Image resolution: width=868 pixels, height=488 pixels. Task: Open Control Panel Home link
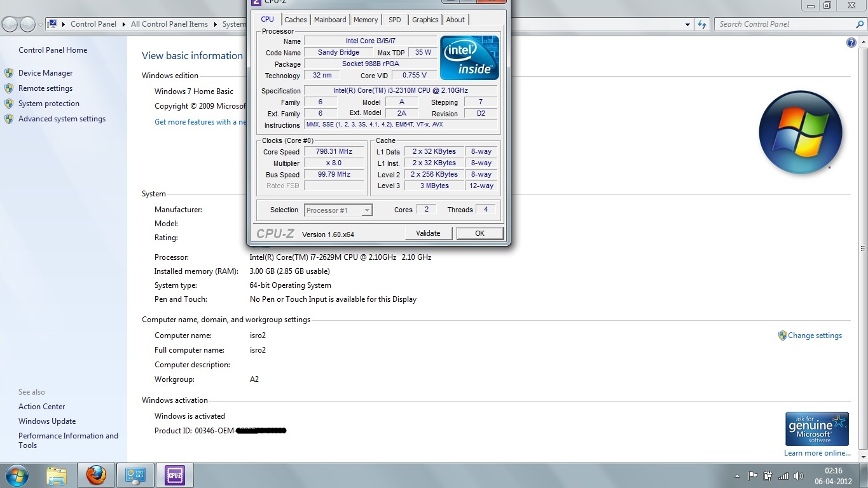[53, 50]
